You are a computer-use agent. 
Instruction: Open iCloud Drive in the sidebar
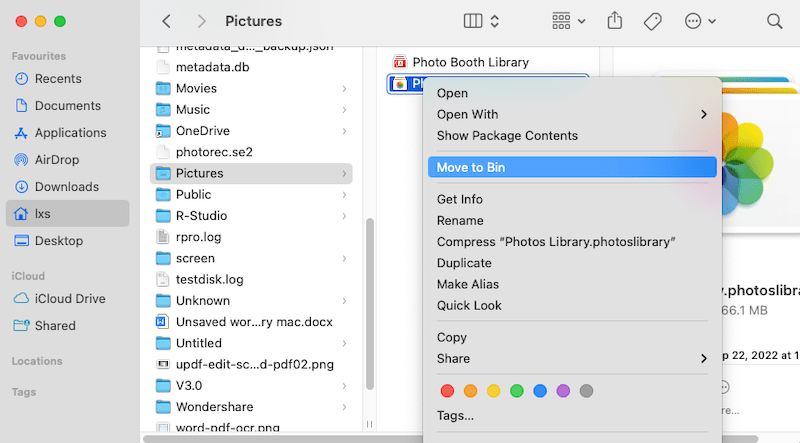click(x=69, y=298)
